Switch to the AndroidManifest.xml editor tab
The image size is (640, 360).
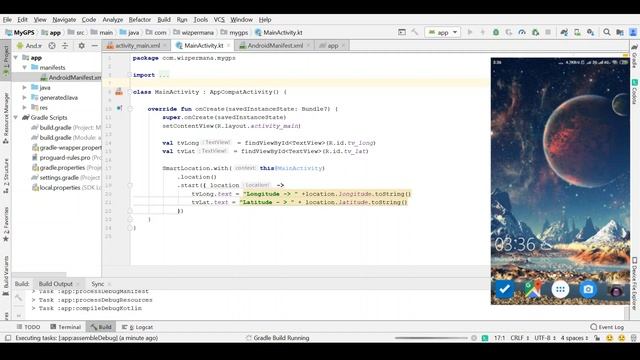pyautogui.click(x=275, y=46)
